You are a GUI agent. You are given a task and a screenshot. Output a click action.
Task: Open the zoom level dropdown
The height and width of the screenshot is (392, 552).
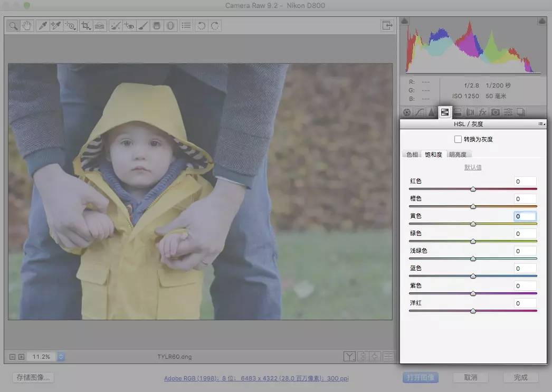click(61, 357)
